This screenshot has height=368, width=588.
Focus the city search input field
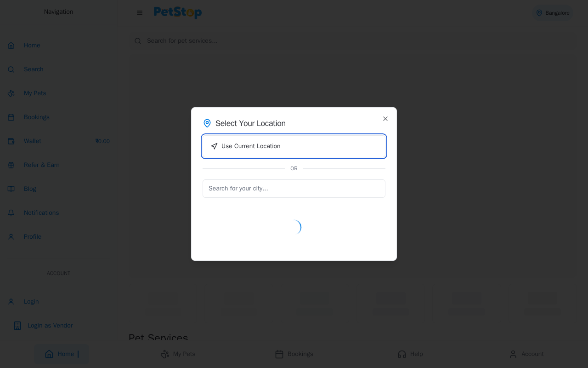click(294, 189)
